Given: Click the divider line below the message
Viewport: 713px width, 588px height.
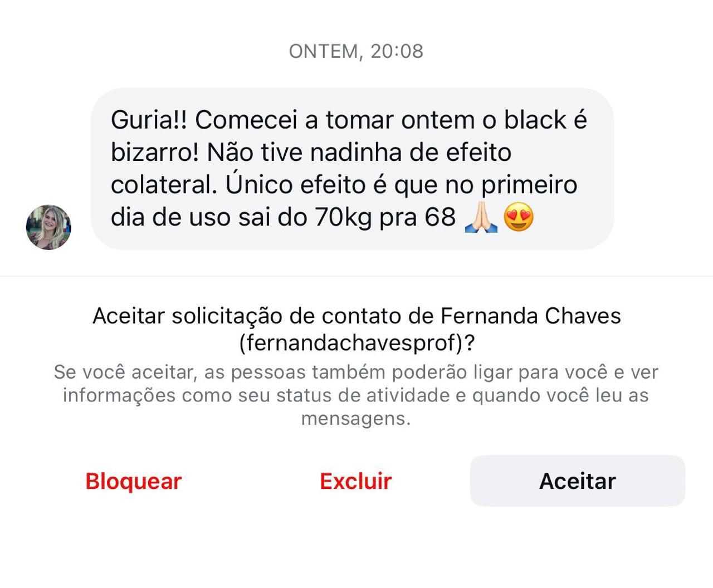Looking at the screenshot, I should [x=356, y=276].
